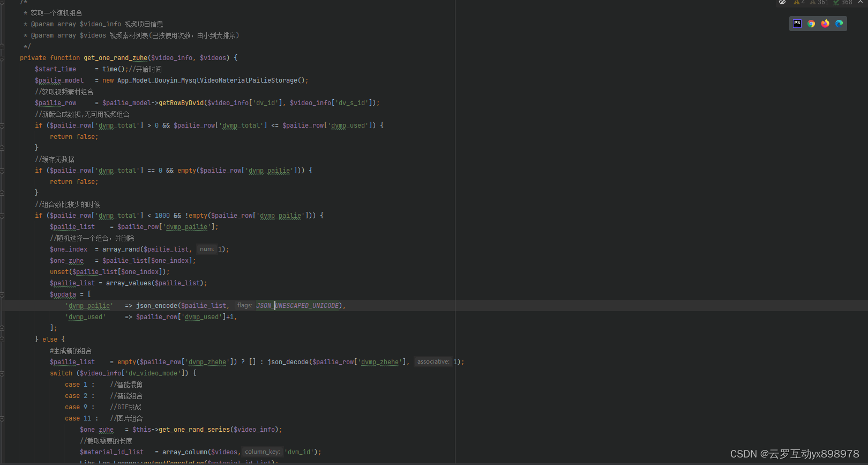The image size is (868, 465).
Task: Click the comment '//缓存无数据'
Action: coord(55,159)
